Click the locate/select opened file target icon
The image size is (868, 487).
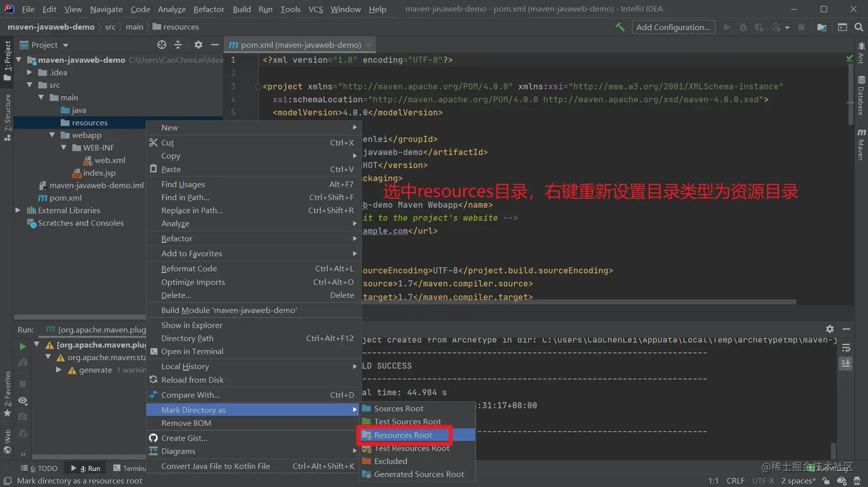point(162,45)
